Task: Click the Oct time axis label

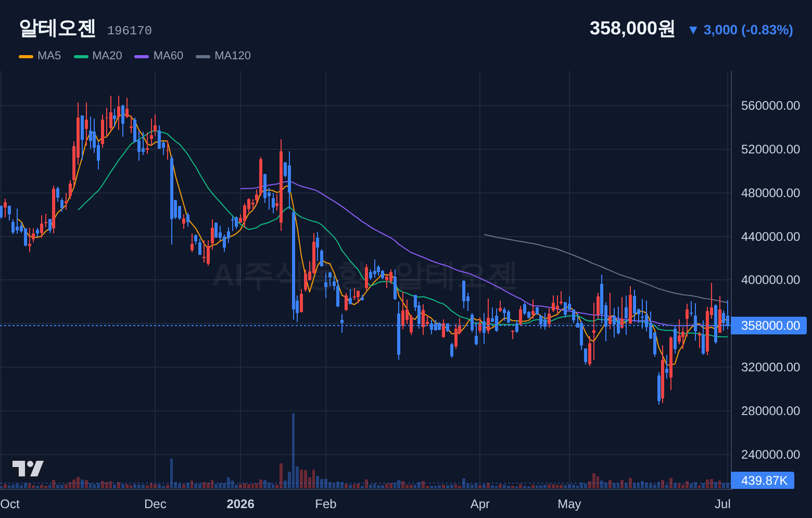Action: [x=10, y=504]
